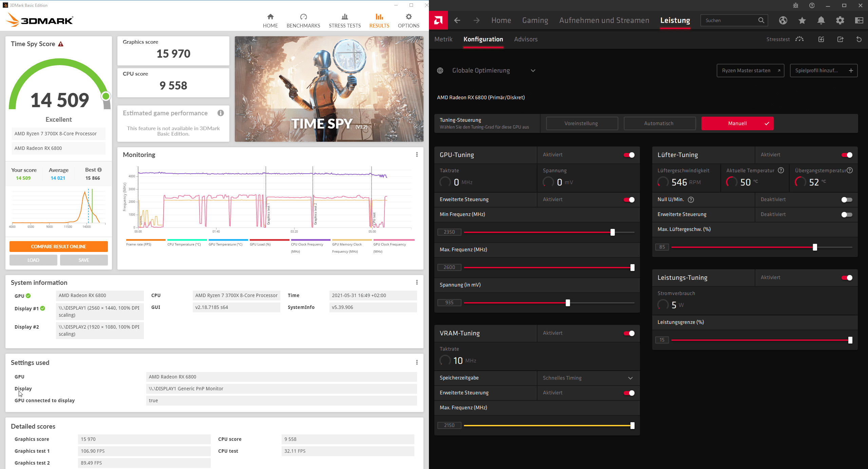Toggle GPU Erweiterte Steuerung switch
The width and height of the screenshot is (868, 469).
[x=629, y=200]
